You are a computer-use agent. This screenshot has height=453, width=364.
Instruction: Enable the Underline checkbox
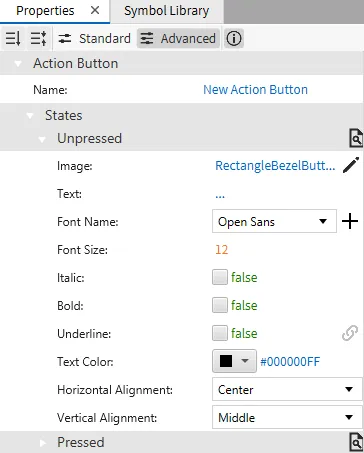click(x=220, y=333)
